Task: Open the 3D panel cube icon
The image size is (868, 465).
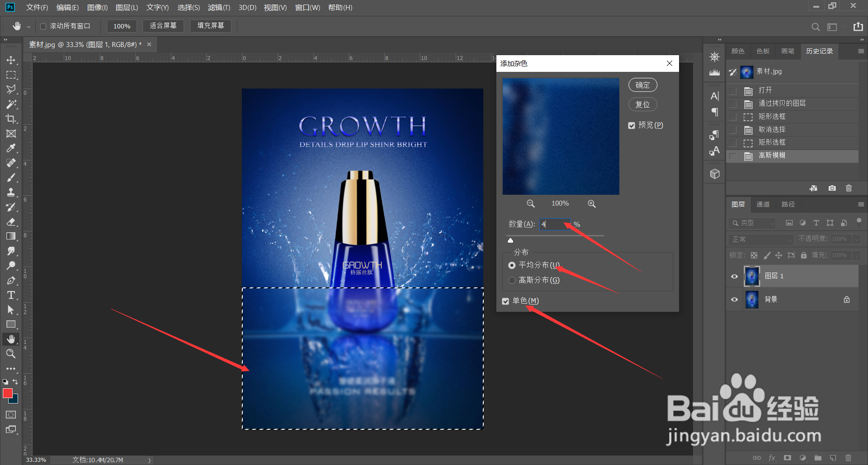Action: (715, 174)
